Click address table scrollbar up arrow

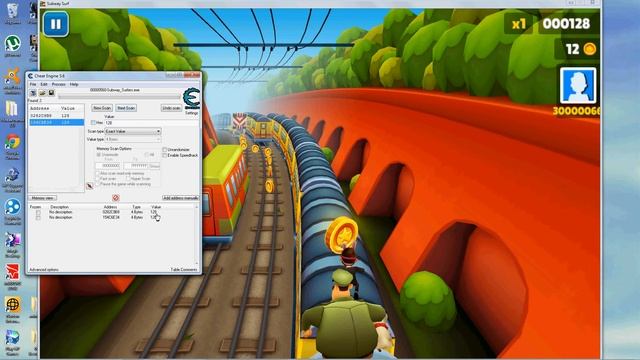tap(197, 207)
